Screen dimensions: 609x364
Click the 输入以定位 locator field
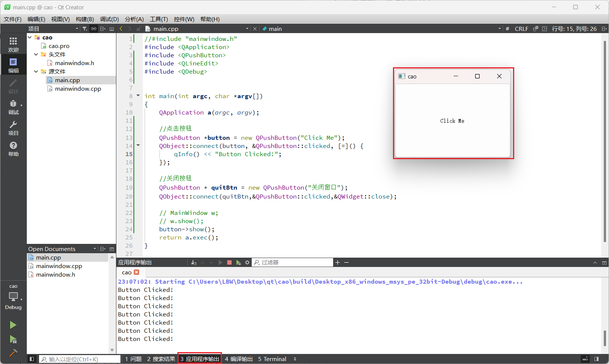click(x=80, y=359)
